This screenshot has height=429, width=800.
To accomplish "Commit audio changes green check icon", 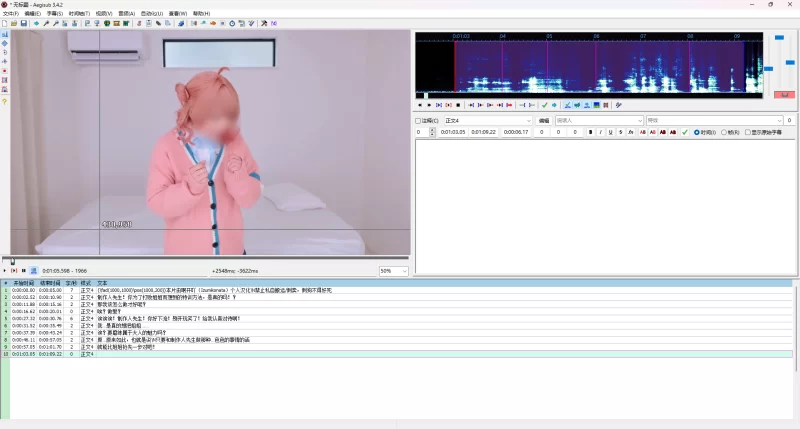I will point(545,105).
